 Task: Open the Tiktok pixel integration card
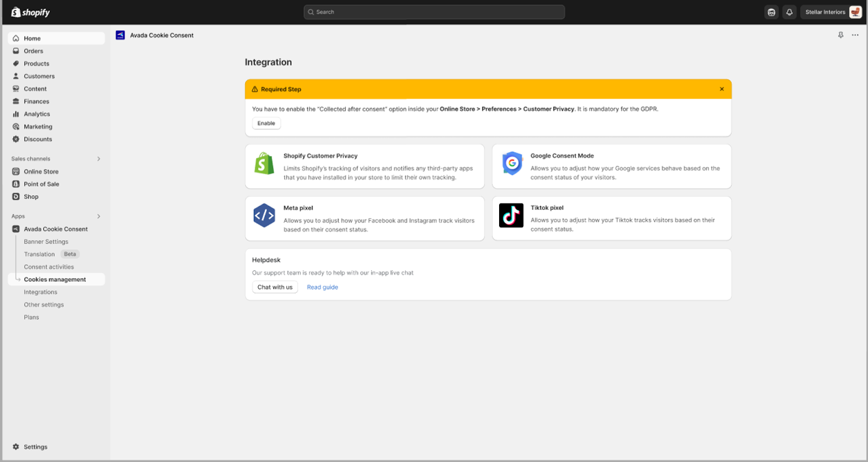click(612, 219)
